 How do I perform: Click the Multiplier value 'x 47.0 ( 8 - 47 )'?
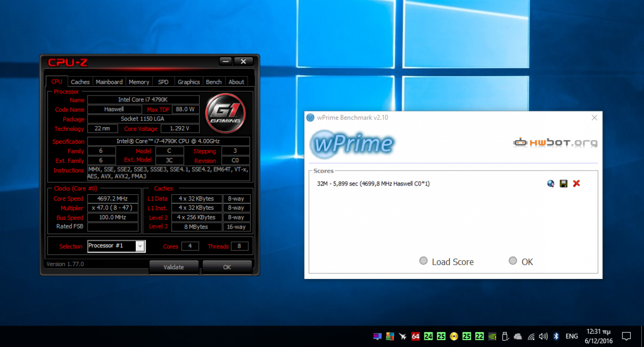[x=112, y=208]
